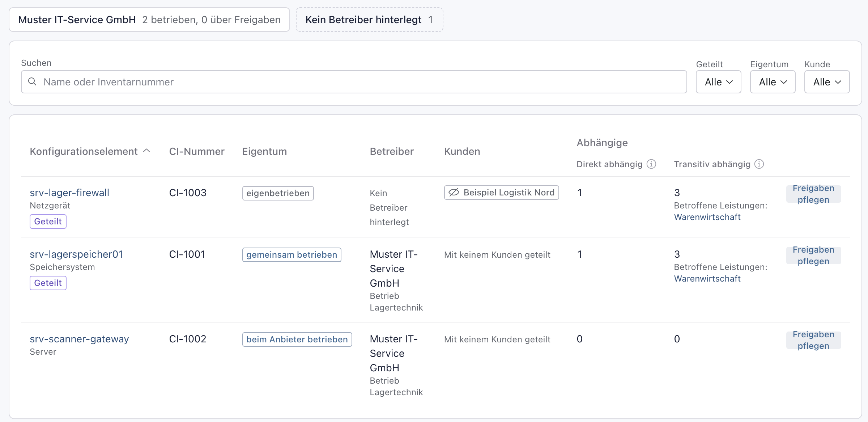The height and width of the screenshot is (422, 868).
Task: Open srv-lager-firewall configuration item
Action: (x=69, y=193)
